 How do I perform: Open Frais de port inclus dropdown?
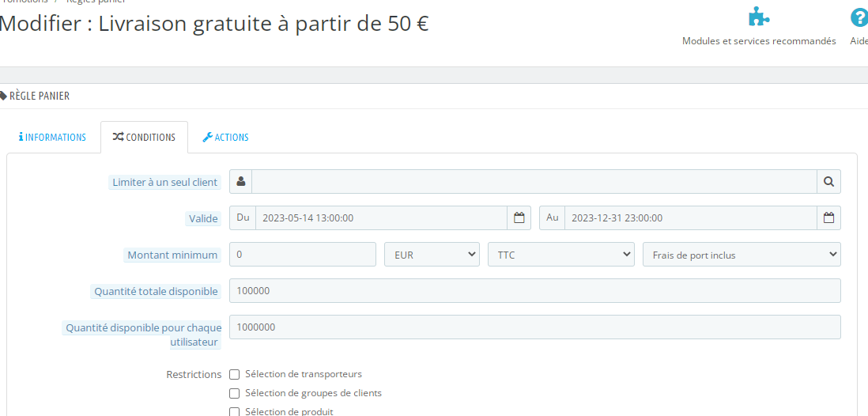[742, 254]
